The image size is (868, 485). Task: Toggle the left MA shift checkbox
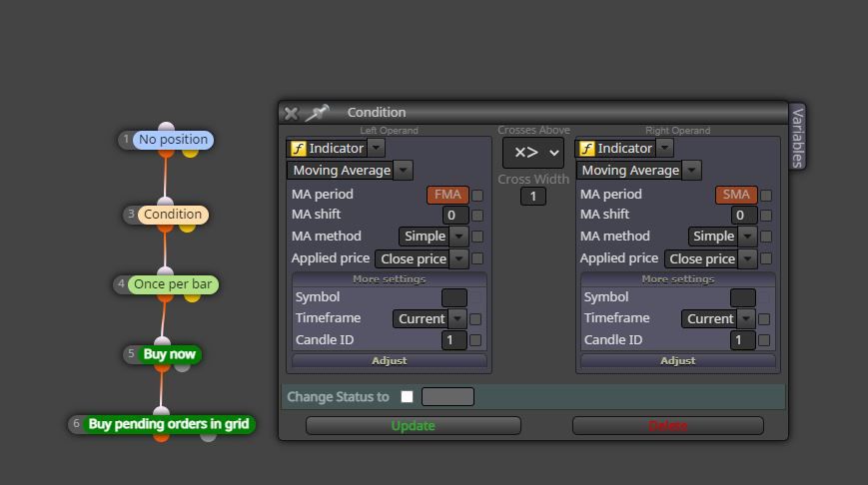[477, 216]
